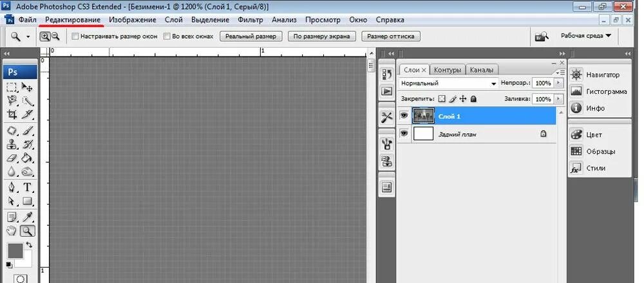The height and width of the screenshot is (283, 644).
Task: Toggle lock image pixels brush icon
Action: pos(453,99)
